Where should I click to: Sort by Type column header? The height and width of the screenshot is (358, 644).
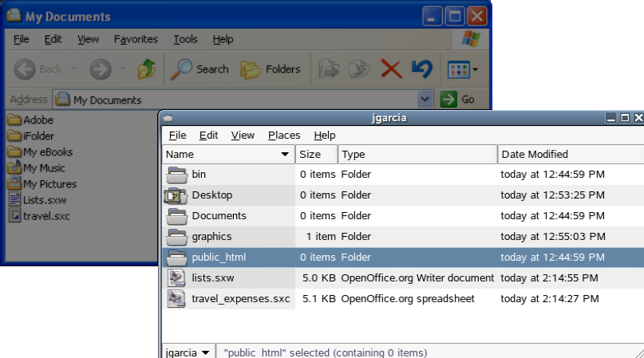[417, 155]
